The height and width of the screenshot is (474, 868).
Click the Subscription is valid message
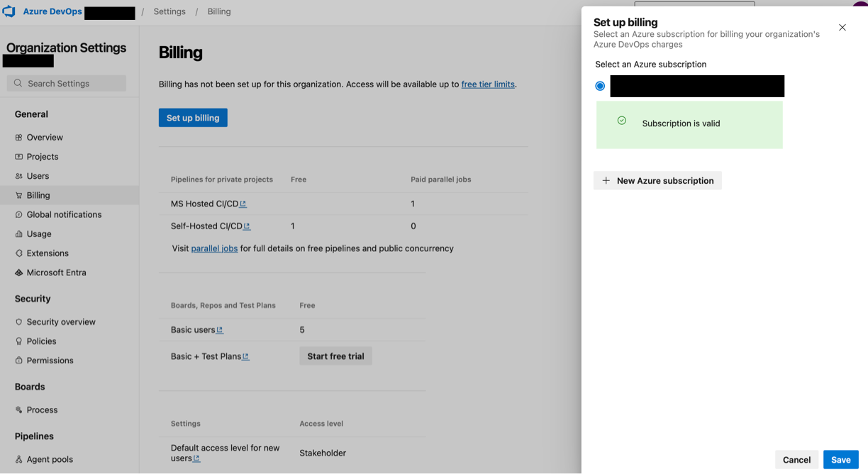[681, 123]
